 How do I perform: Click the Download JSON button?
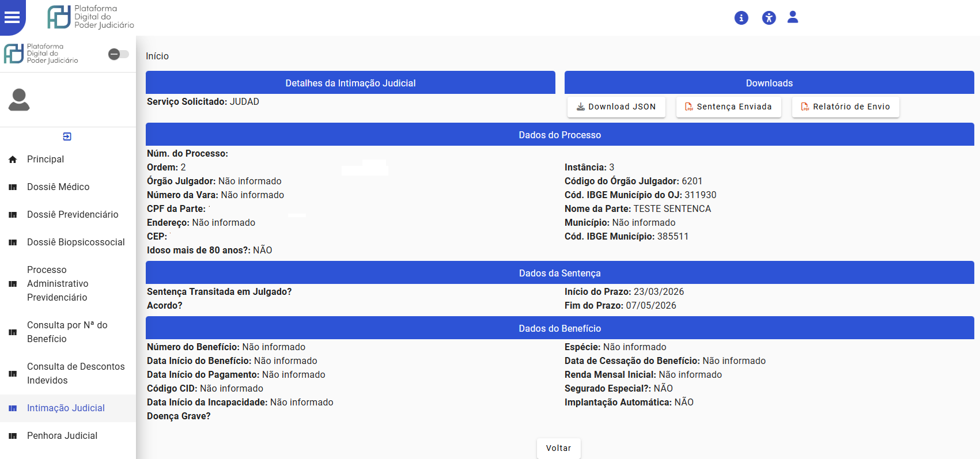coord(616,107)
